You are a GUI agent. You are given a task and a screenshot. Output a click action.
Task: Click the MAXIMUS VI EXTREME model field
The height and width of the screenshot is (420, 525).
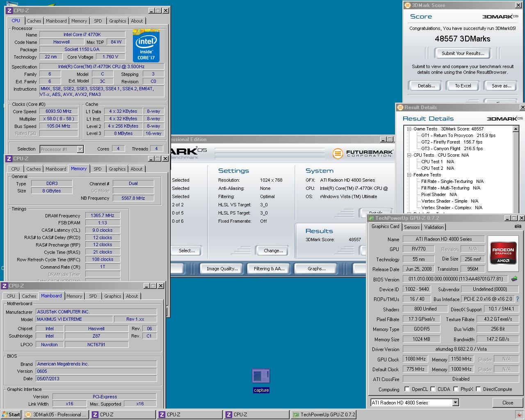click(74, 319)
